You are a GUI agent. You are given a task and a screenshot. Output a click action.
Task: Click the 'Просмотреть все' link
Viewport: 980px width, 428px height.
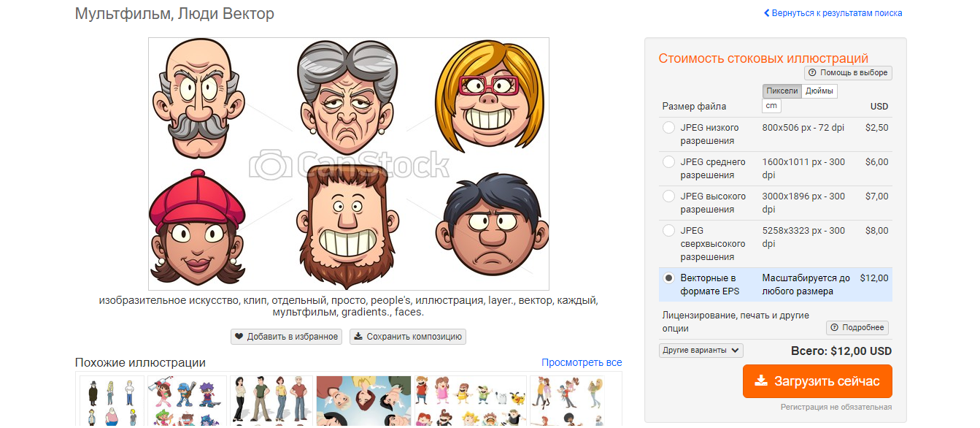582,362
